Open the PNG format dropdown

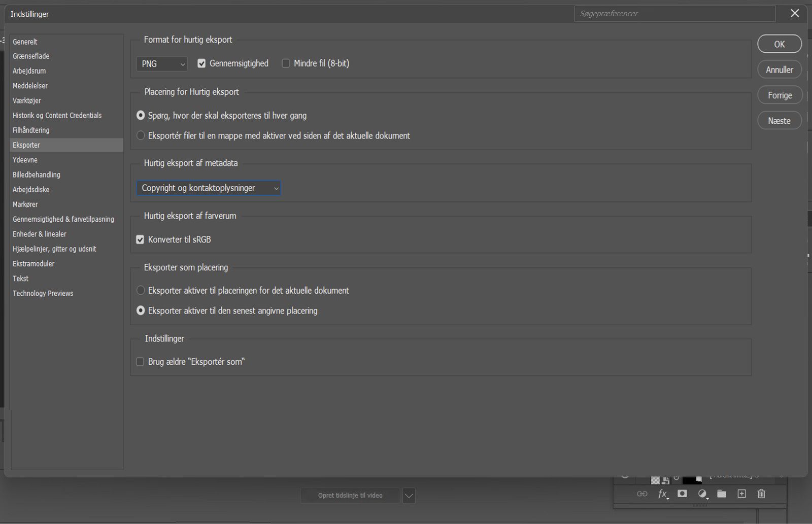162,64
